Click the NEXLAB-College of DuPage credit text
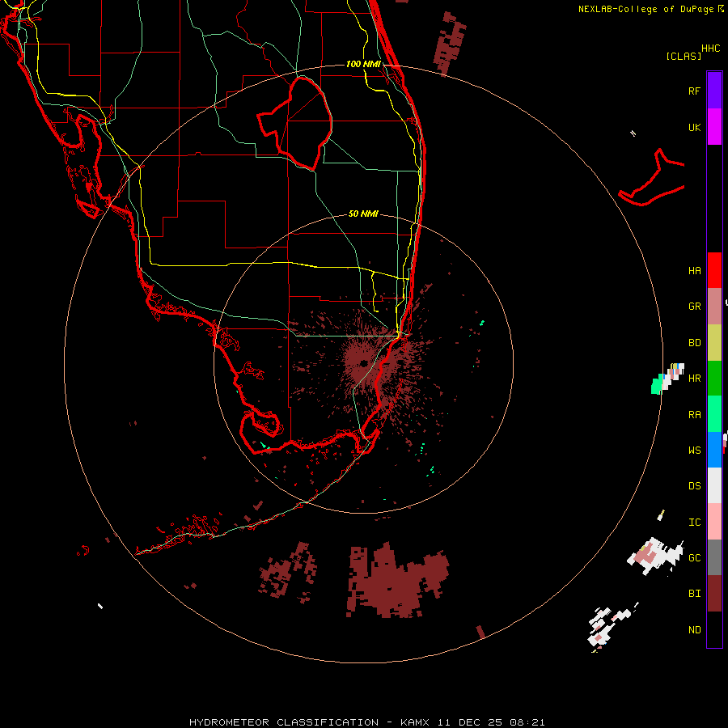728x728 pixels. [x=647, y=9]
